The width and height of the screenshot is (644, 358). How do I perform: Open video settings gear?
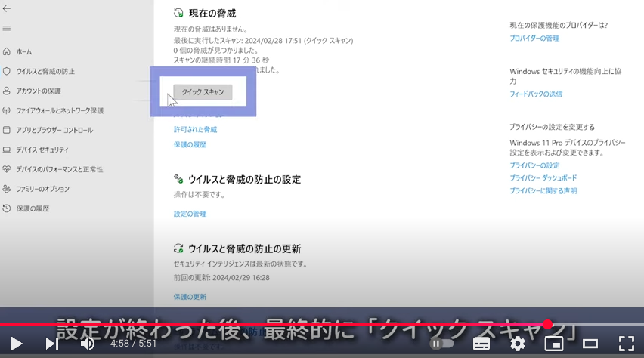[x=518, y=344]
